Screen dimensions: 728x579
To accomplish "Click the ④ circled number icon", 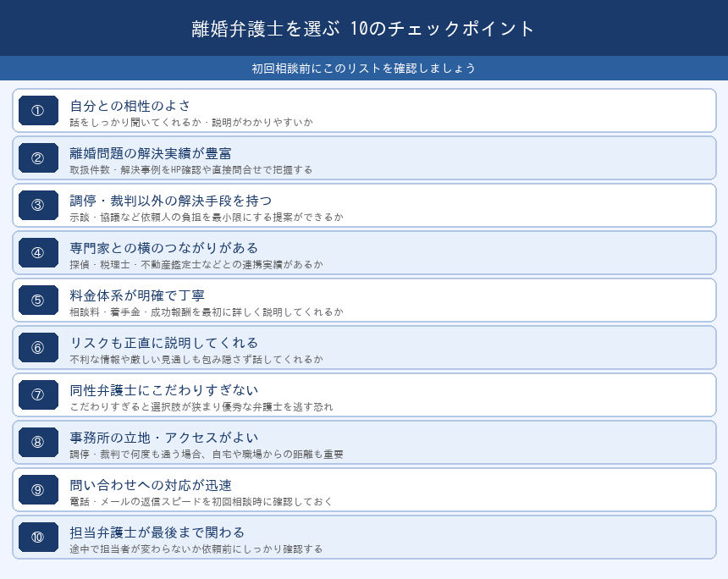I will 37,252.
